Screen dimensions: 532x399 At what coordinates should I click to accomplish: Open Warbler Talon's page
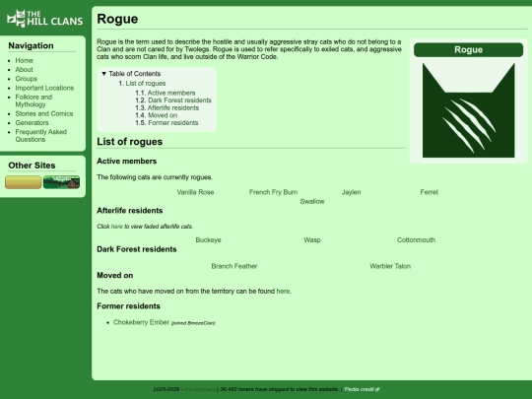click(x=390, y=266)
